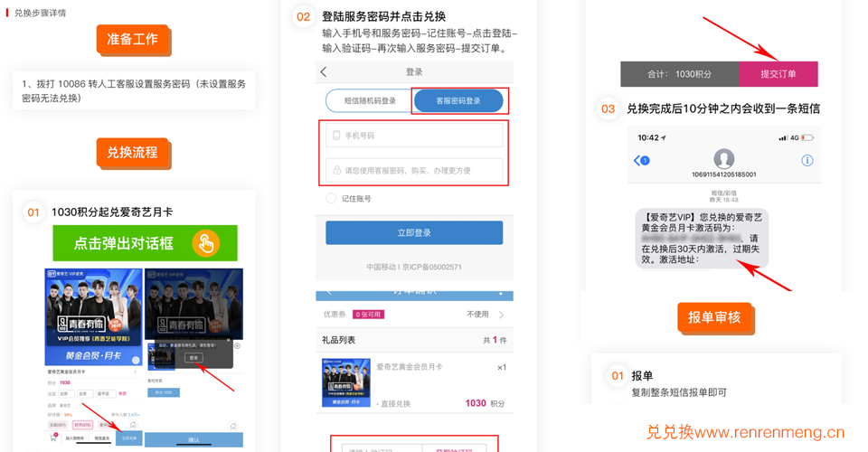Image resolution: width=868 pixels, height=452 pixels.
Task: Click the 登陆服务密码并点击兑换 step title
Action: click(383, 16)
